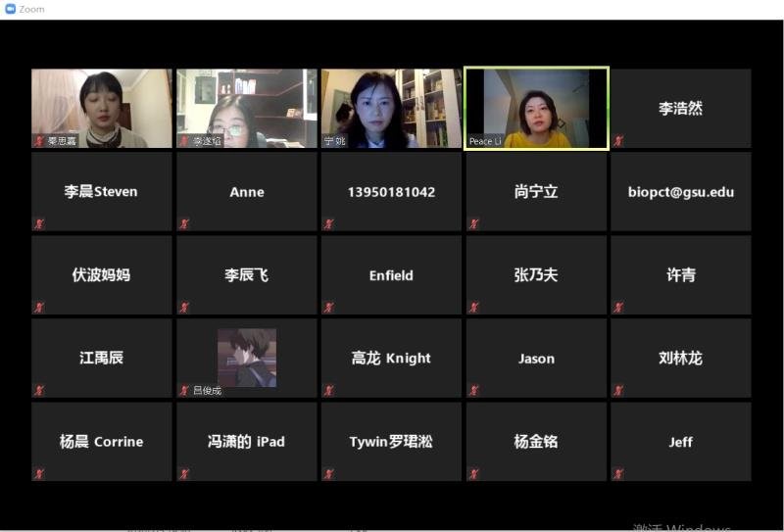This screenshot has width=784, height=532.
Task: Click the Zoom logo in title bar
Action: coord(11,9)
